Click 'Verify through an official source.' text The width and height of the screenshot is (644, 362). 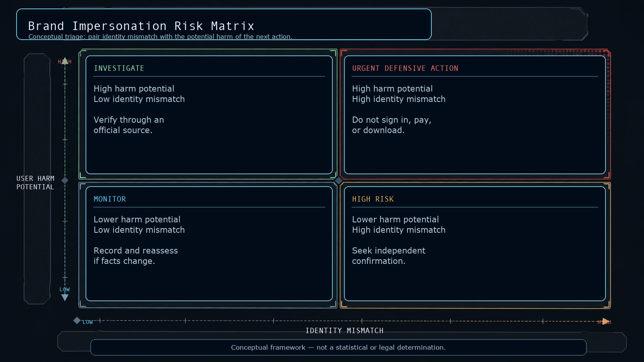tap(129, 125)
